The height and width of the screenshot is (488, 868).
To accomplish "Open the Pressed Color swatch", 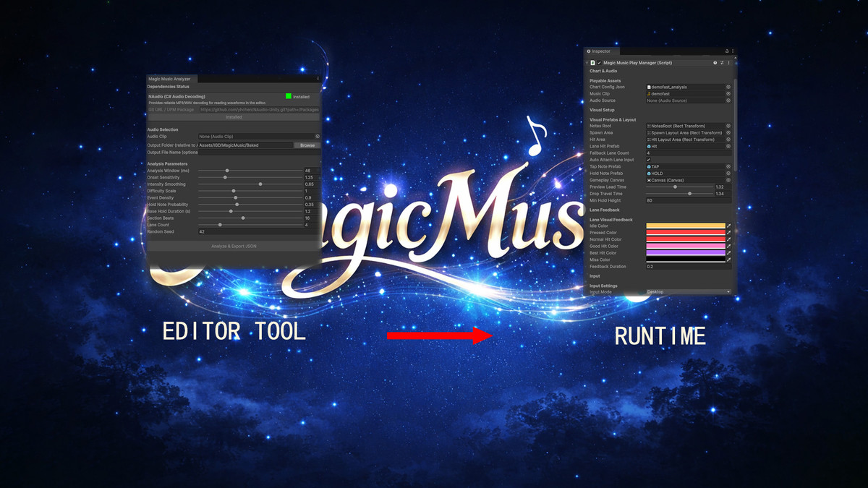I will [686, 233].
